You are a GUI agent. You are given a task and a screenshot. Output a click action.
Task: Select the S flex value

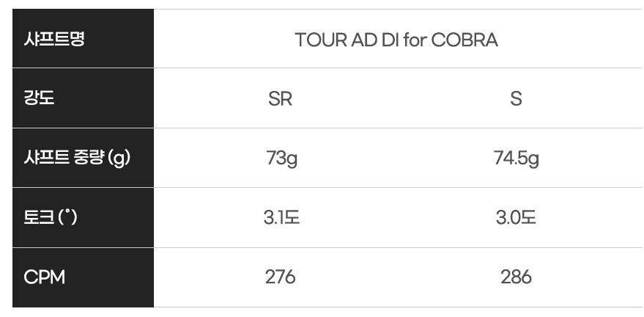point(516,99)
